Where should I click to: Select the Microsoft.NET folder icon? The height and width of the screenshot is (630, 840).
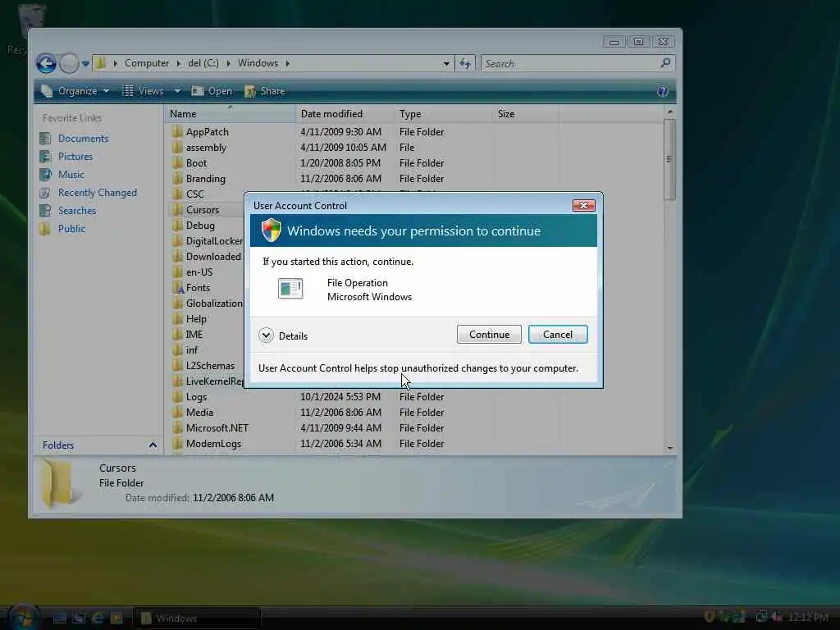click(x=177, y=428)
